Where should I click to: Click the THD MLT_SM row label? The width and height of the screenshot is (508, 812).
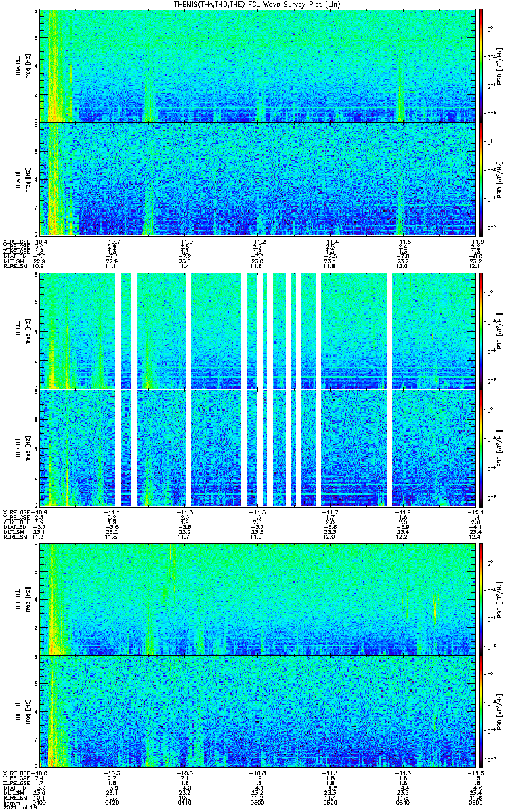click(x=14, y=531)
